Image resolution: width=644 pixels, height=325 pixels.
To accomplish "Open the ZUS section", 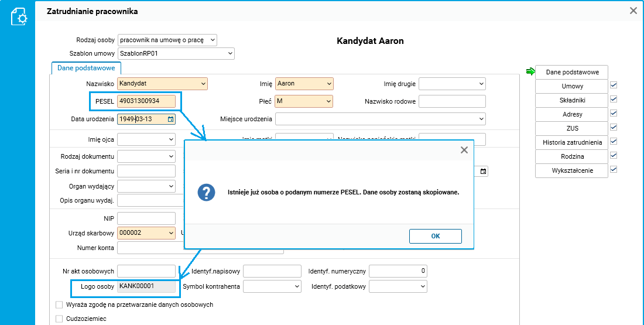I will click(x=571, y=128).
